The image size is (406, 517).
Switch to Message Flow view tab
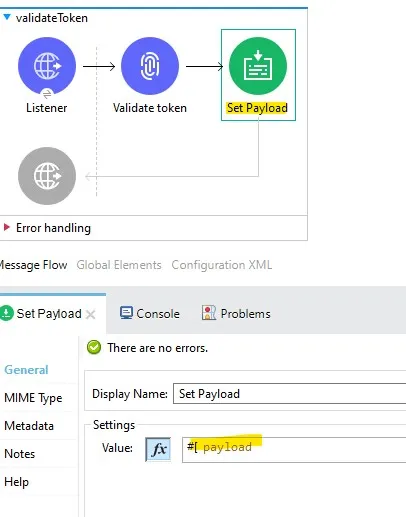click(x=33, y=265)
